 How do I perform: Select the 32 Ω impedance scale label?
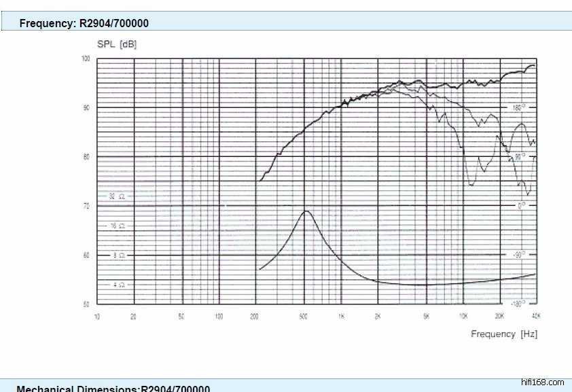[x=116, y=196]
